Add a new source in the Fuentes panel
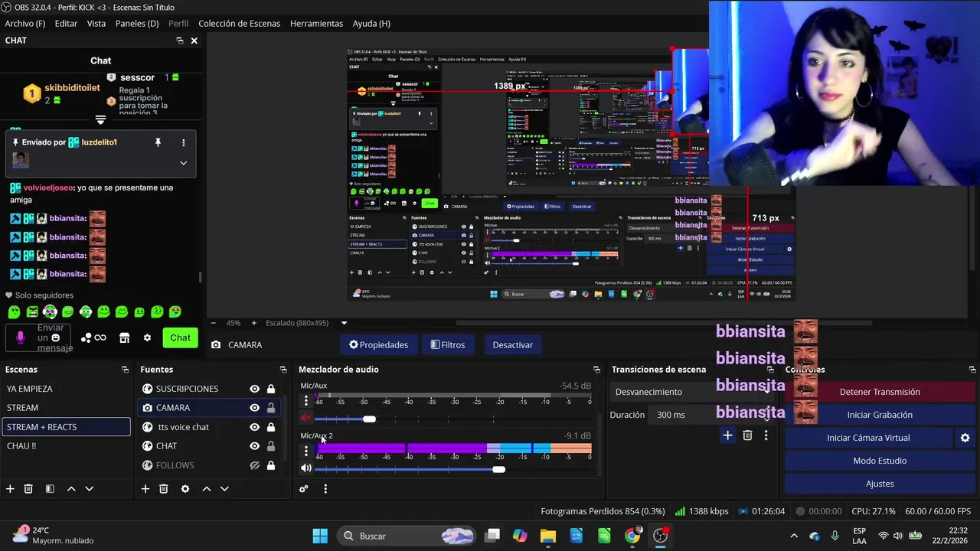980x551 pixels. 145,489
